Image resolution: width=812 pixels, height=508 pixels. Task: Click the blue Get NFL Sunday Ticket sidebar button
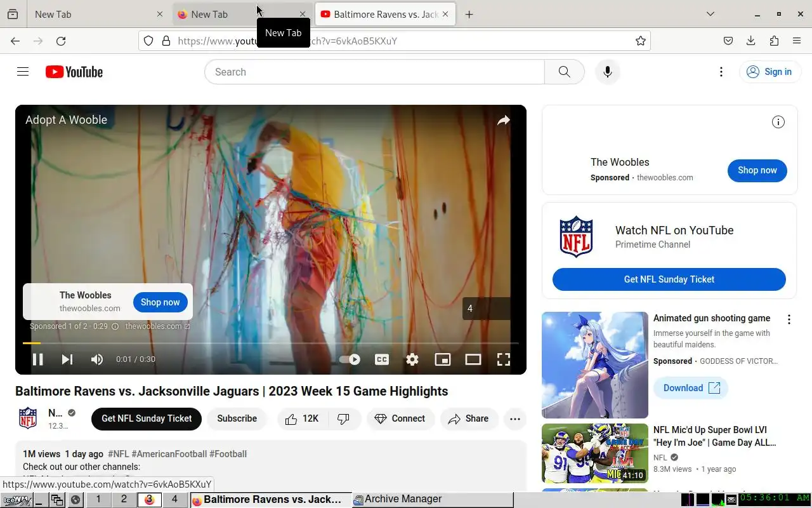[669, 279]
